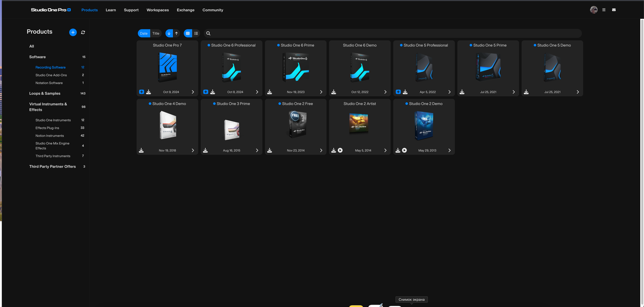Click the refresh products icon

click(83, 32)
